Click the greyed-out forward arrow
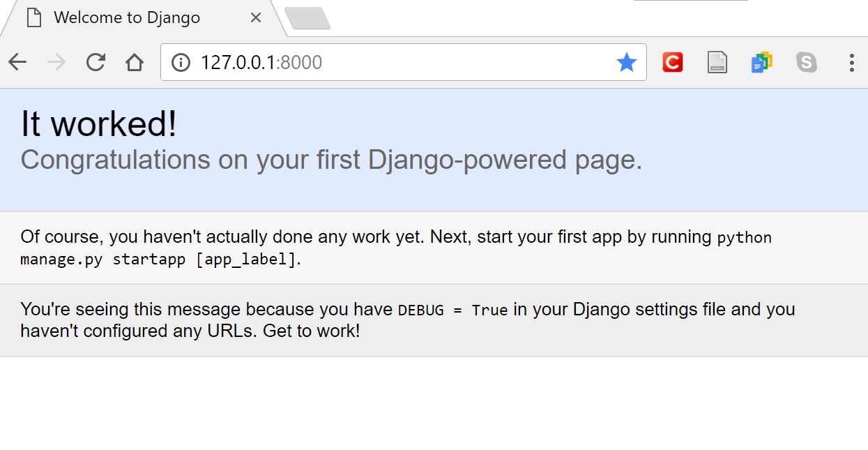 coord(56,63)
